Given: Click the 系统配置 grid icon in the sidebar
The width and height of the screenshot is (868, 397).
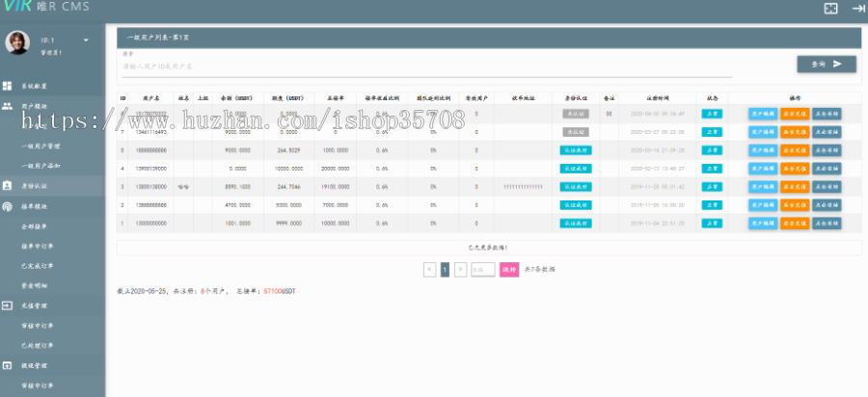Looking at the screenshot, I should 8,87.
